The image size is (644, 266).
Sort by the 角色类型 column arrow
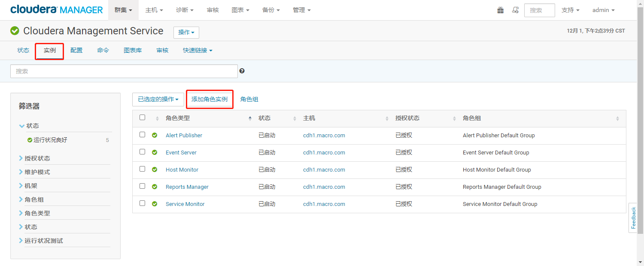point(250,118)
